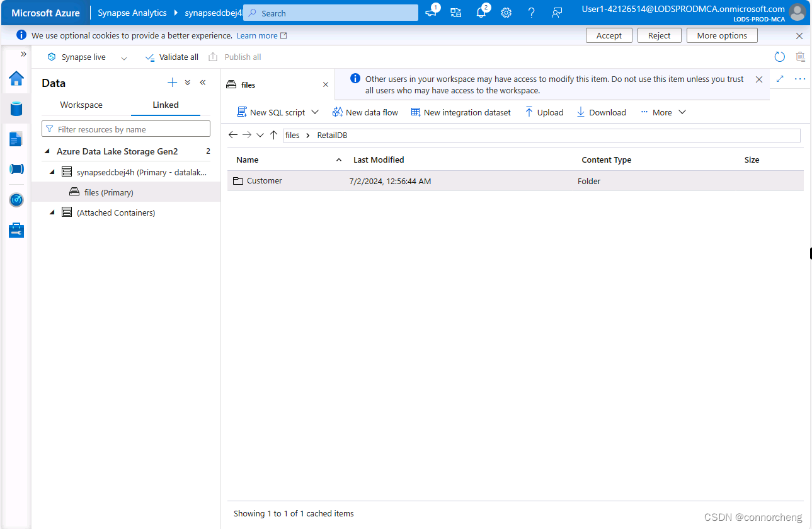Click Validate all
Viewport: 812px width, 529px height.
click(x=172, y=57)
